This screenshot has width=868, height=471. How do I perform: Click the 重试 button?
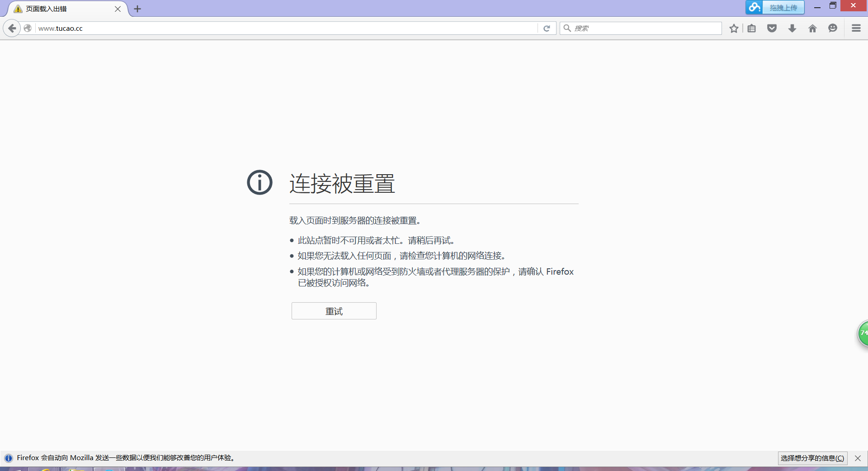(x=334, y=311)
